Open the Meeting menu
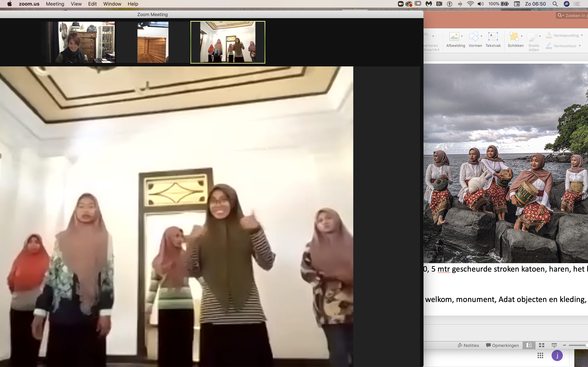Screen dimensions: 588x367 pos(55,4)
